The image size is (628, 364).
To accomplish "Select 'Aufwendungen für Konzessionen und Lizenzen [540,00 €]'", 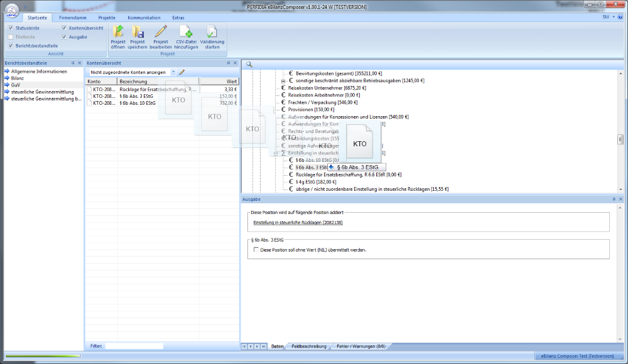I will (348, 117).
